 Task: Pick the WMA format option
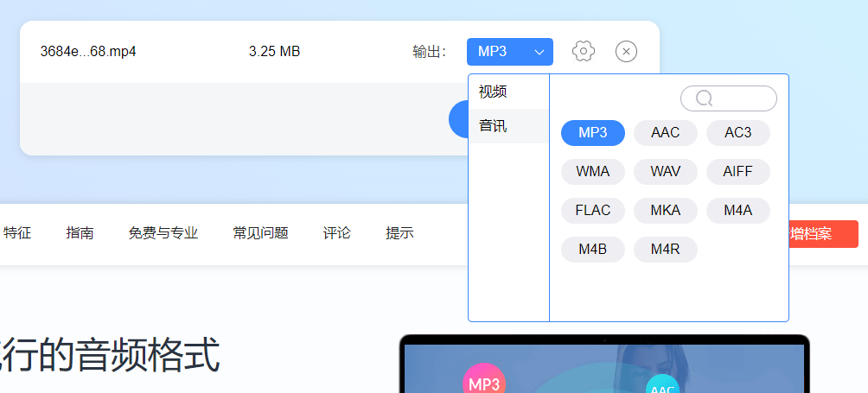(x=593, y=171)
